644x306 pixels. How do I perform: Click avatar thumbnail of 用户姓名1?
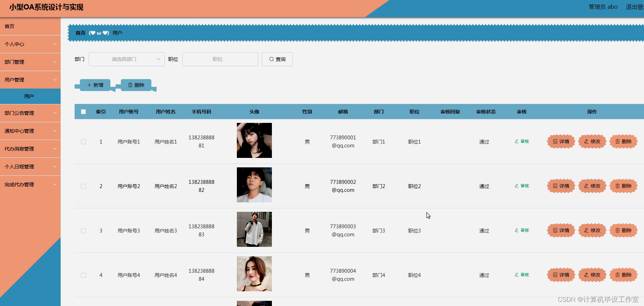tap(254, 140)
